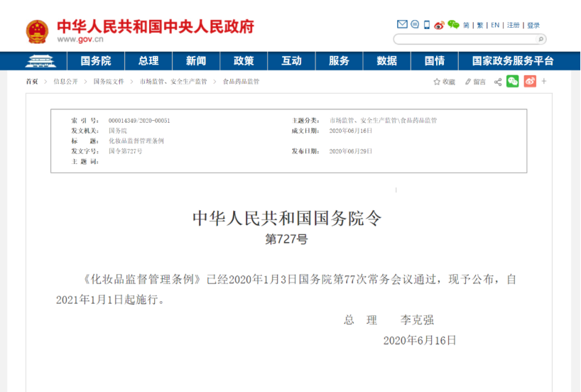Bookmark page with 收藏 star
The width and height of the screenshot is (581, 392).
(445, 82)
